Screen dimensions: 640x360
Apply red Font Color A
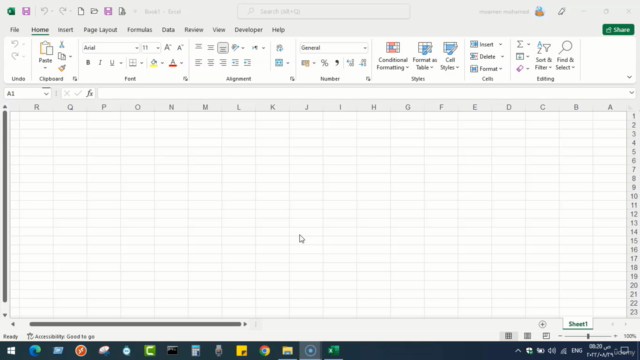coord(173,63)
